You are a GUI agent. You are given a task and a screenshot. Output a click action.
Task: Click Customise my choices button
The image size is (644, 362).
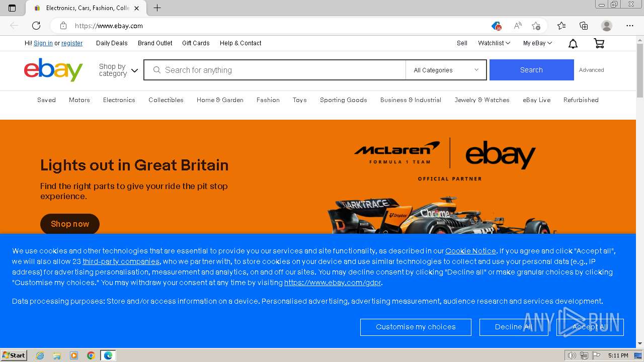point(416,327)
